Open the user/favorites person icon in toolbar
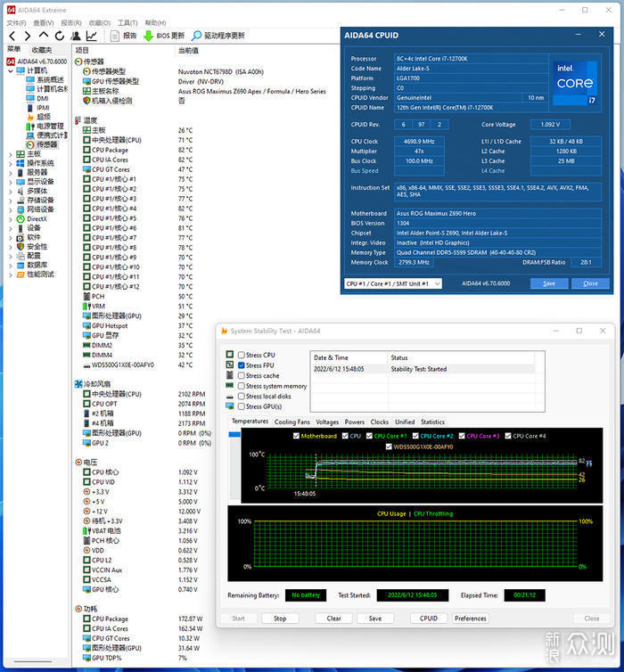Viewport: 624px width, 672px height. 75,36
